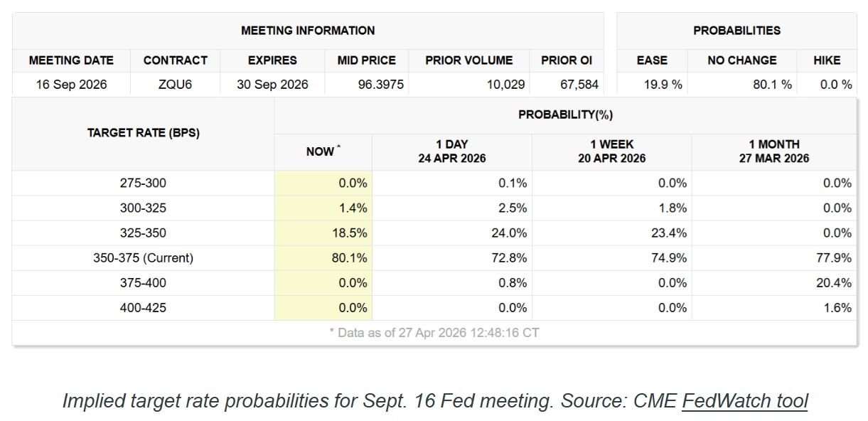Click the 1 Week 20 Apr 2026 header
The image size is (868, 421).
611,151
